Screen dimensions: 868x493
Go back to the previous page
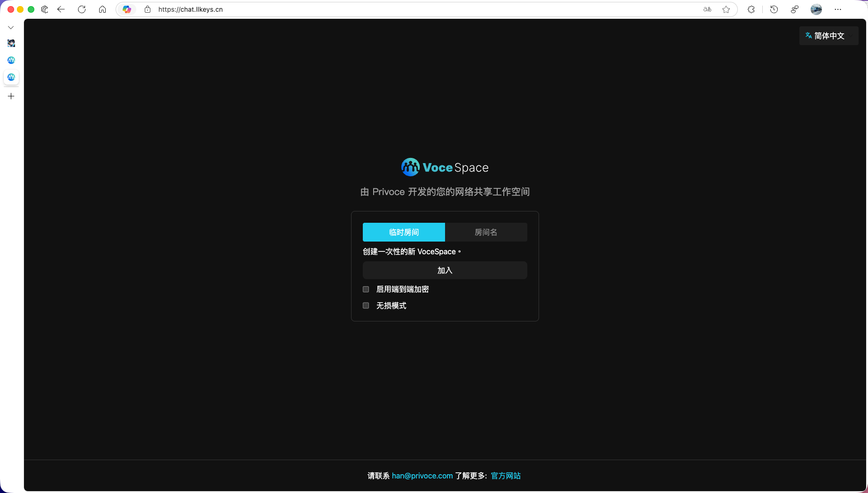click(61, 9)
